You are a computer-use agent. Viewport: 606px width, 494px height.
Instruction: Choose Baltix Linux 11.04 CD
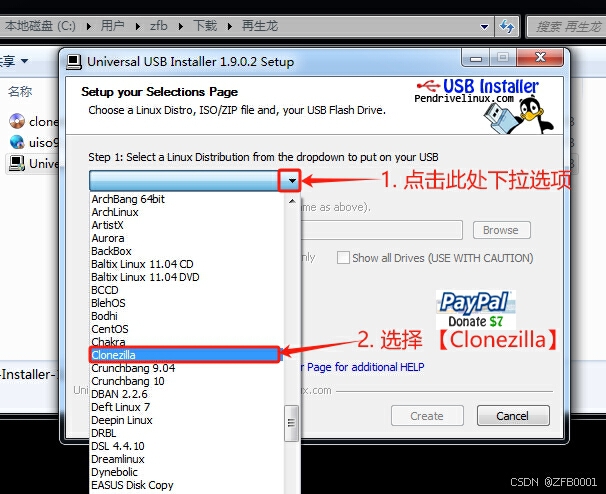pos(142,264)
